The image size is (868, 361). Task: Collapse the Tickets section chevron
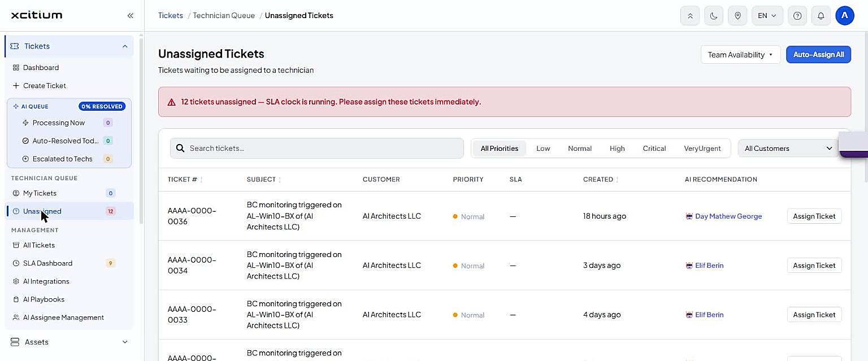[125, 46]
